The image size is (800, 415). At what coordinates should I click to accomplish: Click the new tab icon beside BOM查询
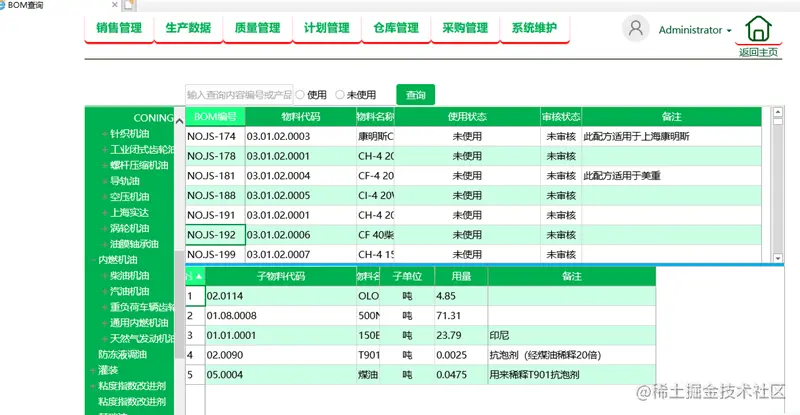point(129,5)
